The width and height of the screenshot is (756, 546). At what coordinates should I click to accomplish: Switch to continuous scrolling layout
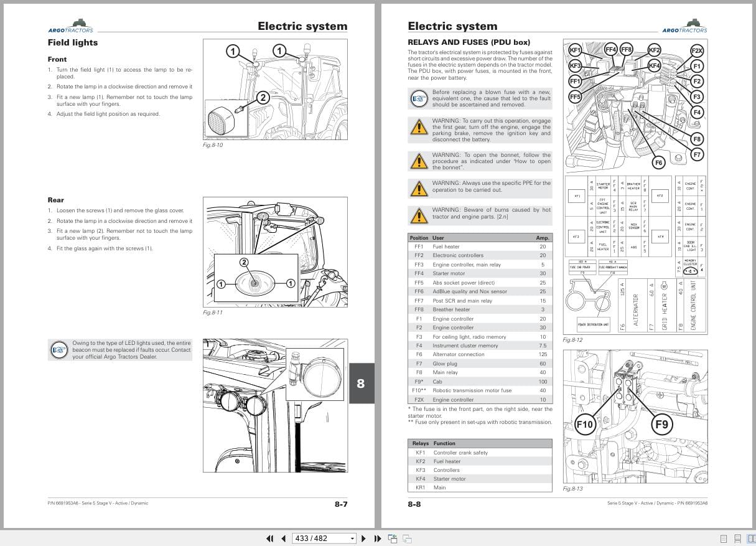[x=737, y=539]
